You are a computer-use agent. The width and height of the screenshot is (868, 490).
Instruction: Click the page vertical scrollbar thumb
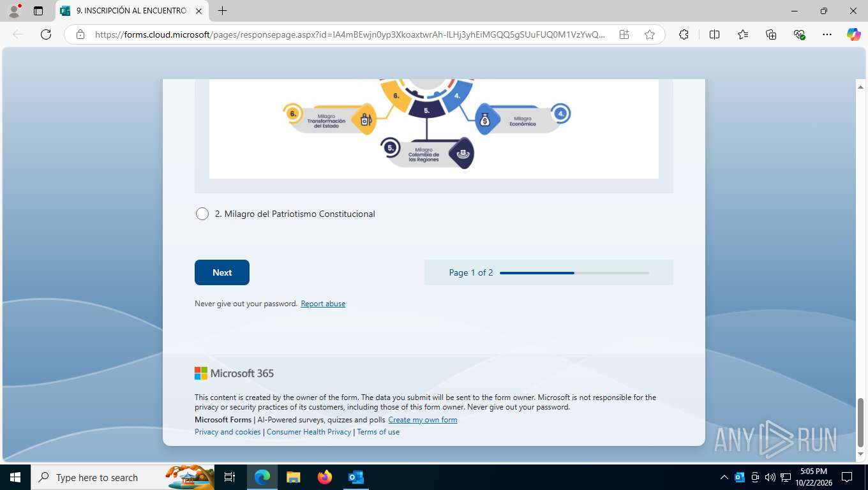[x=860, y=422]
